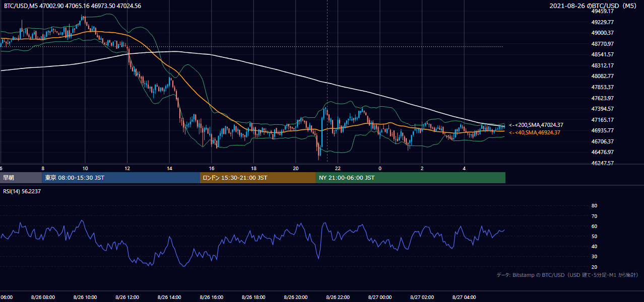The image size is (644, 302).
Task: Click price axis value 47394.57
Action: pos(602,109)
